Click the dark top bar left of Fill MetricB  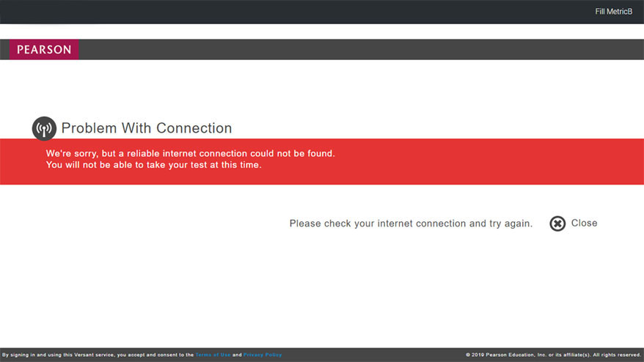[x=293, y=12]
